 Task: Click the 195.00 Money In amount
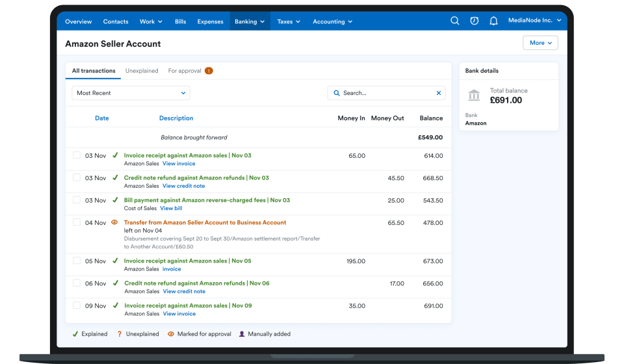pos(356,261)
